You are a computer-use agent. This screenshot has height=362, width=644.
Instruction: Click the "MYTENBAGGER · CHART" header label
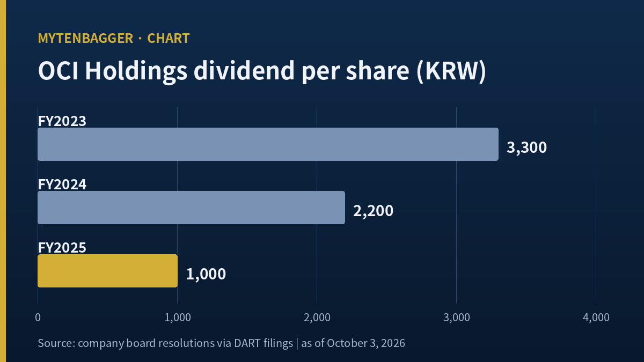tap(114, 39)
